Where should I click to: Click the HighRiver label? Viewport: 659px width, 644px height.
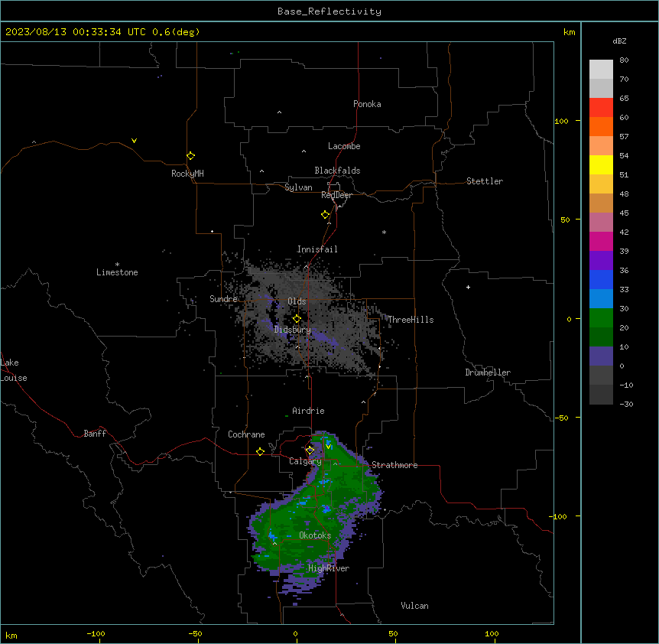[329, 568]
